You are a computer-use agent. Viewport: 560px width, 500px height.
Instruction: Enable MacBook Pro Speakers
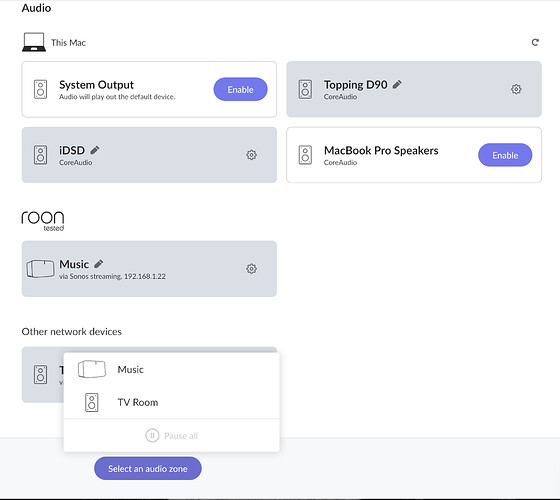[505, 155]
